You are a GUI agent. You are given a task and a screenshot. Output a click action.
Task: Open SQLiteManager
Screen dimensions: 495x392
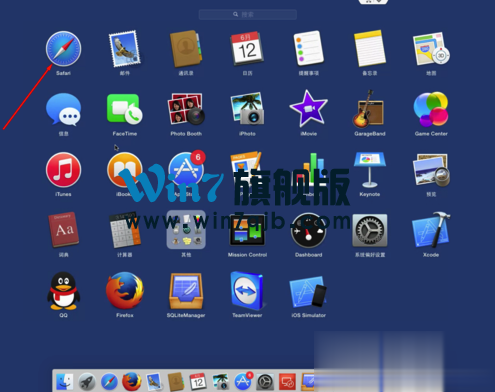coord(186,291)
